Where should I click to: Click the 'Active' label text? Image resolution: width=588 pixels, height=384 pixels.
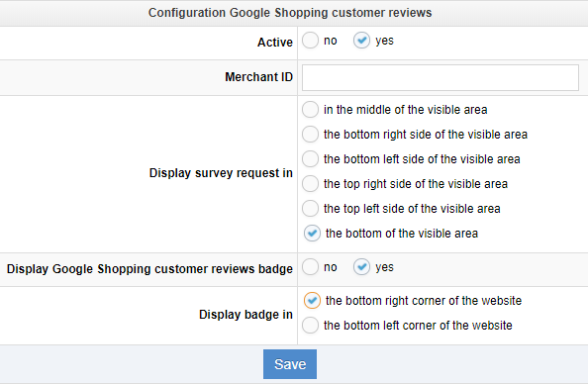coord(275,43)
